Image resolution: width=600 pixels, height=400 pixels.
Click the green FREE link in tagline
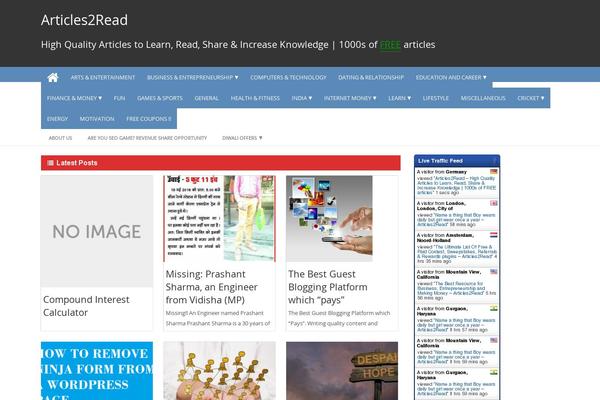click(390, 45)
